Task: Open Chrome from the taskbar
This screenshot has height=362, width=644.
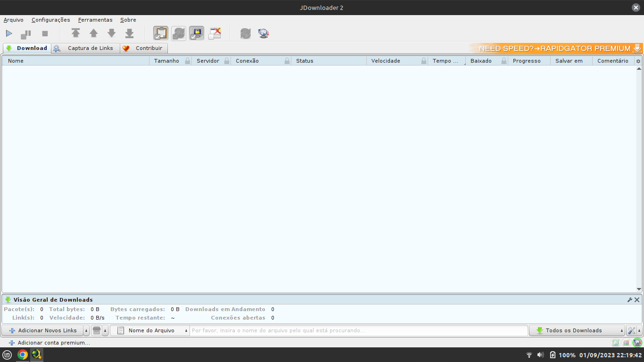Action: pos(22,355)
